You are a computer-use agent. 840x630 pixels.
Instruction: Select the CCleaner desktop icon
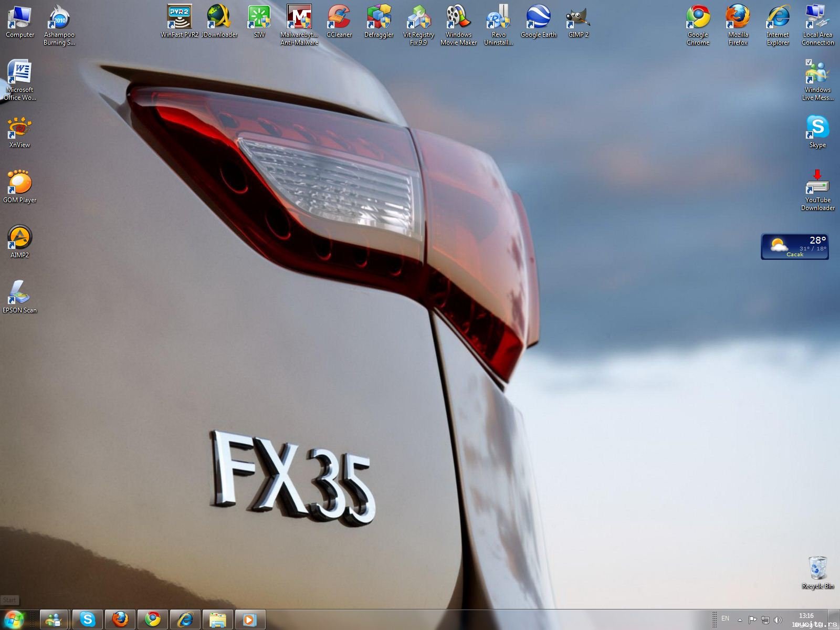339,22
